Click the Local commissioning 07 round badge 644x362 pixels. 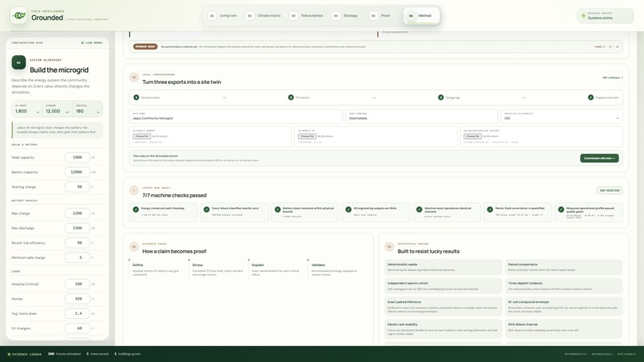click(x=134, y=78)
